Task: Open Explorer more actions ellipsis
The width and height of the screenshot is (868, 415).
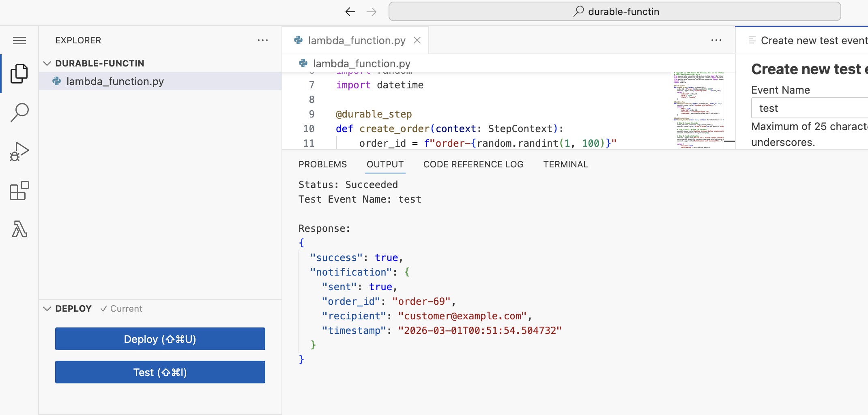Action: (263, 40)
